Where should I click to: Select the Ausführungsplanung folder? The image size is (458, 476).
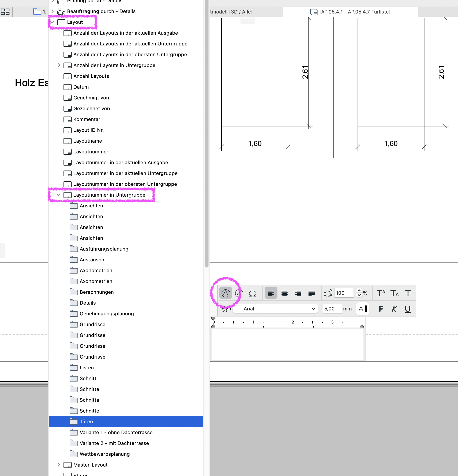(126, 249)
